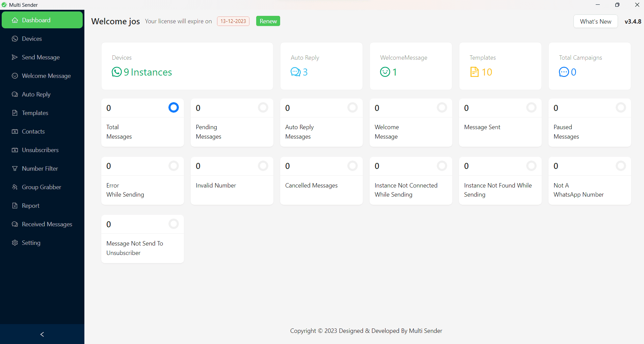Image resolution: width=644 pixels, height=344 pixels.
Task: Click the Contacts address book icon
Action: [15, 131]
